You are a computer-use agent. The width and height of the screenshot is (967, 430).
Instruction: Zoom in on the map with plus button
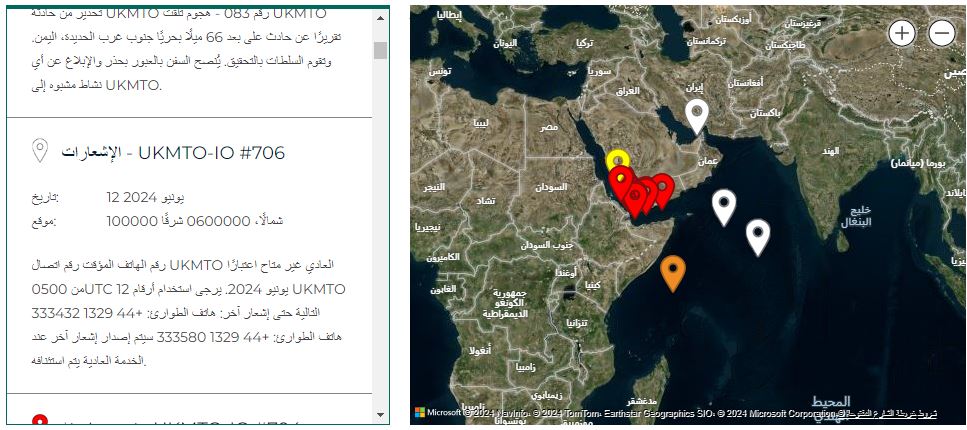902,33
